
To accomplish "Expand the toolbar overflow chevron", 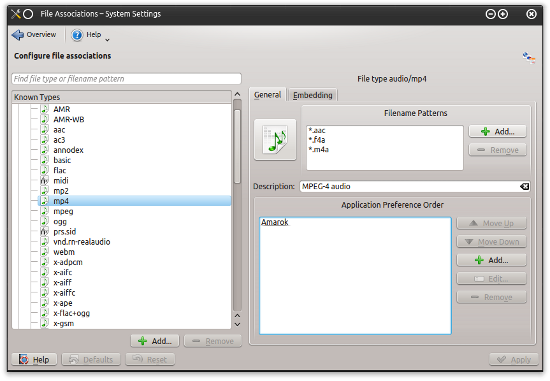I will click(107, 40).
